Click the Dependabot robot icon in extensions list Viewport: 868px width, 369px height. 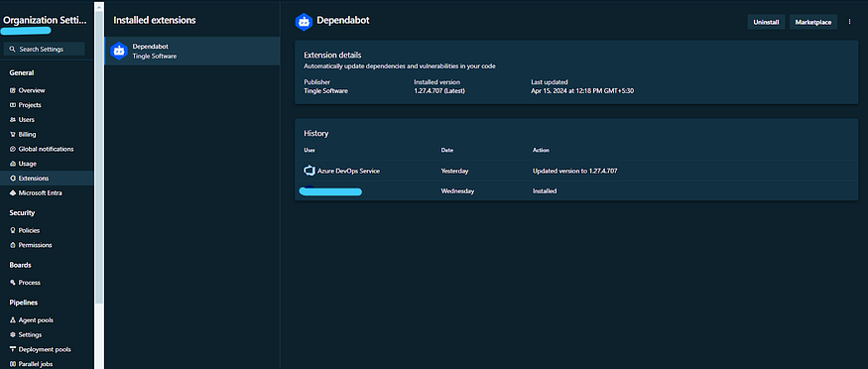point(118,51)
